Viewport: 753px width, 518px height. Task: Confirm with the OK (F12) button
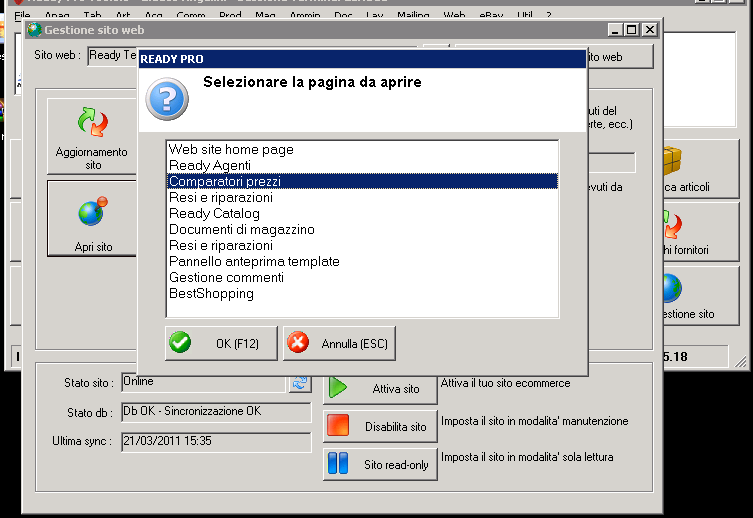pyautogui.click(x=221, y=343)
